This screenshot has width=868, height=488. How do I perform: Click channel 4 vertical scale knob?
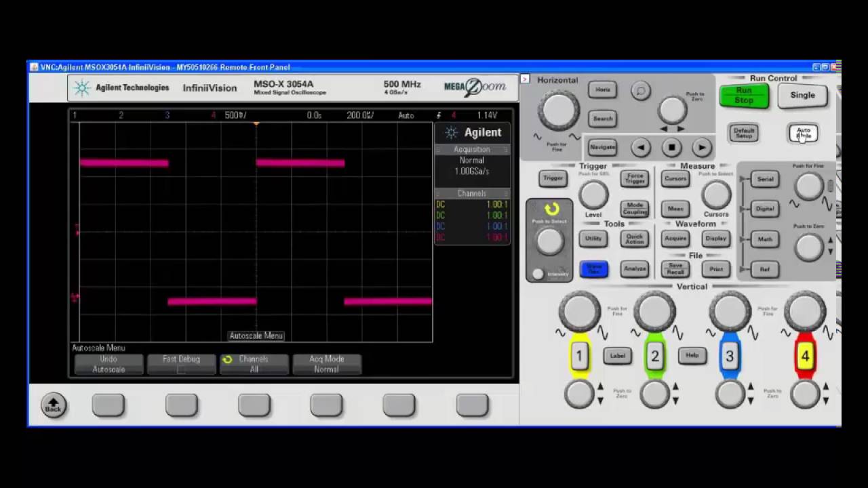click(805, 312)
